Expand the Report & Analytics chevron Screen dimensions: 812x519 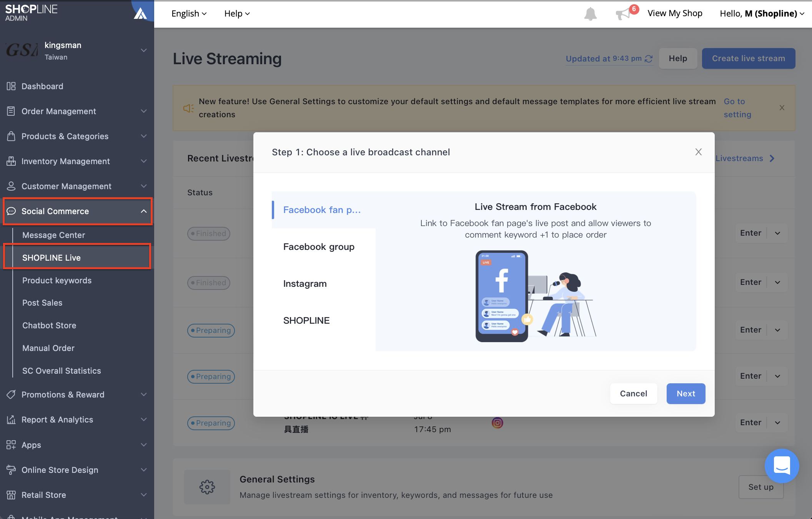pos(144,419)
